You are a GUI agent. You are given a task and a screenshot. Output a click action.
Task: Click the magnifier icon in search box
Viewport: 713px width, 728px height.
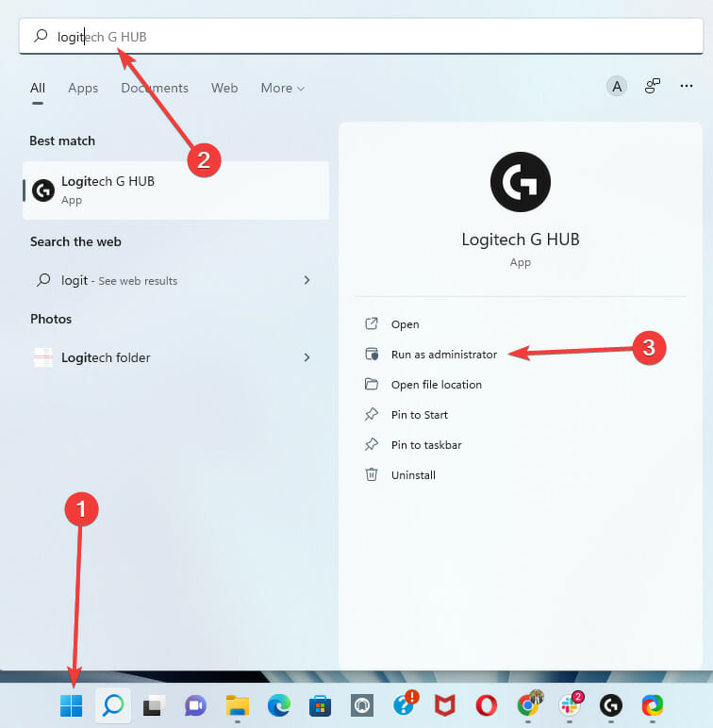click(41, 36)
